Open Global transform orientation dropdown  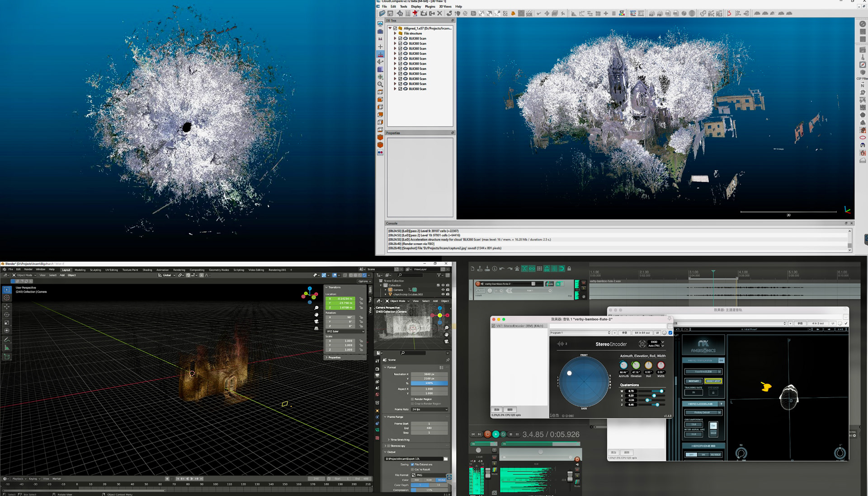167,275
